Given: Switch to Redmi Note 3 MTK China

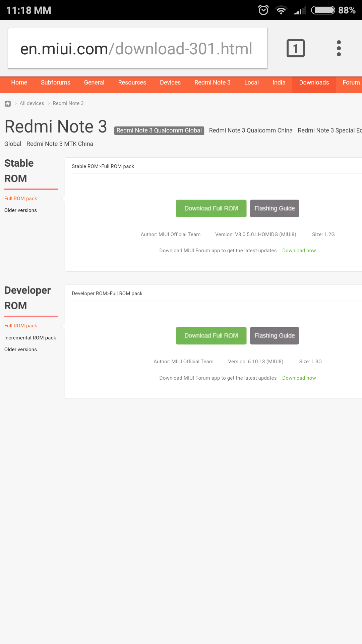Looking at the screenshot, I should (60, 144).
